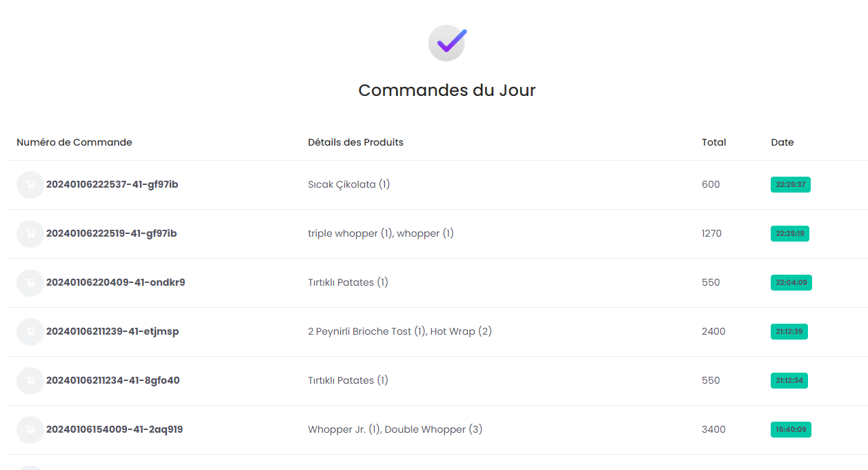Screen dimensions: 868x470
Task: Select order number 20240106154009-41-2aq919
Action: click(x=115, y=429)
